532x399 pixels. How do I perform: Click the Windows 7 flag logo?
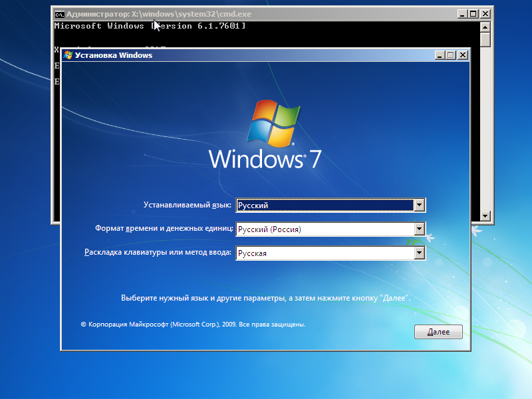pyautogui.click(x=271, y=123)
